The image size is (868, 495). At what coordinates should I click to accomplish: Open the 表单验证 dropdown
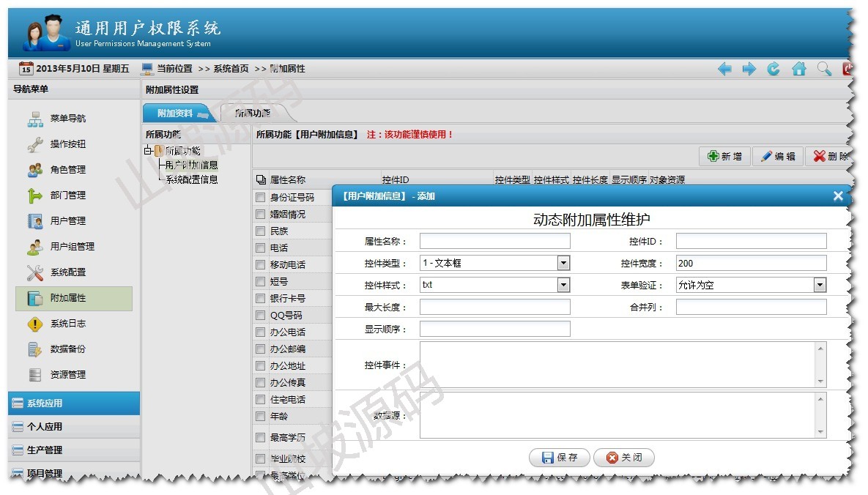pos(820,285)
